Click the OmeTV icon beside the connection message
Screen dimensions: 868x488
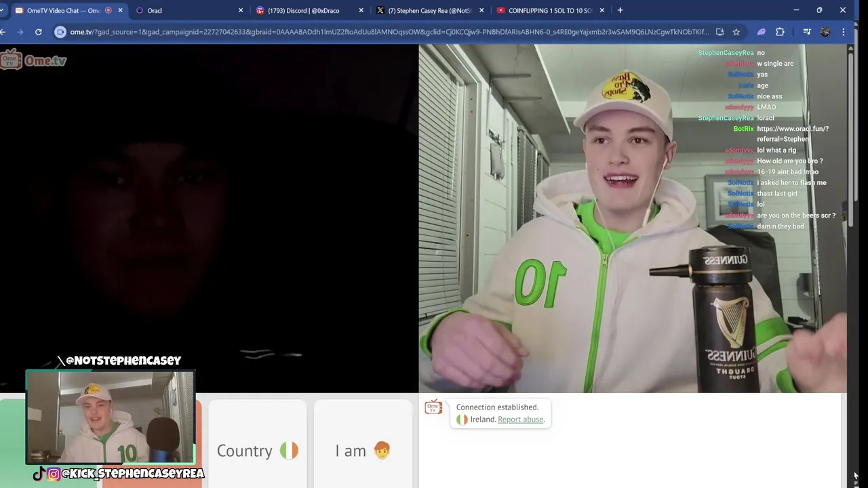pyautogui.click(x=433, y=407)
